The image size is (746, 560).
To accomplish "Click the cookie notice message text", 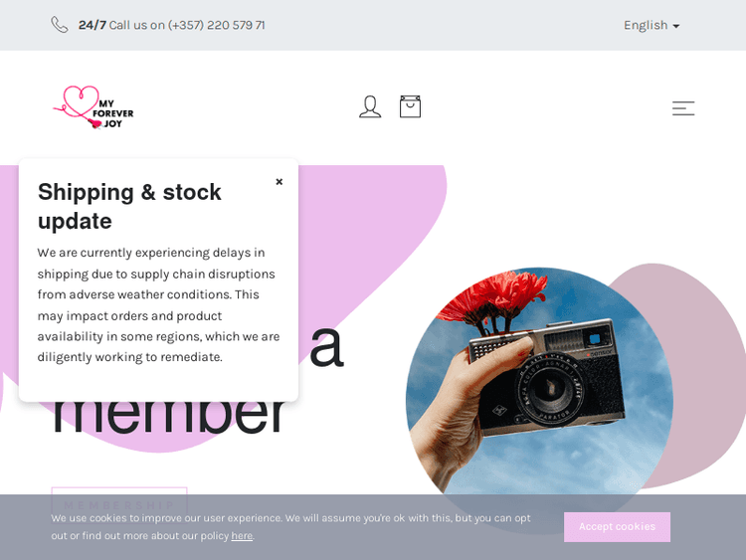I will 290,527.
